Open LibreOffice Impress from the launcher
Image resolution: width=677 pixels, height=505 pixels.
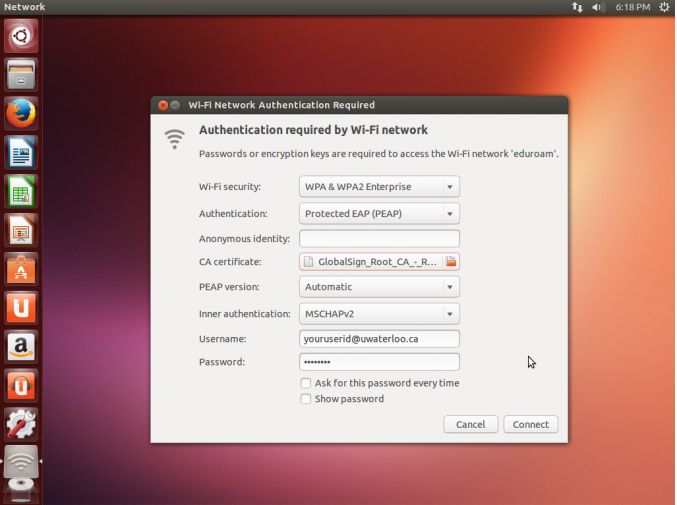pyautogui.click(x=21, y=230)
